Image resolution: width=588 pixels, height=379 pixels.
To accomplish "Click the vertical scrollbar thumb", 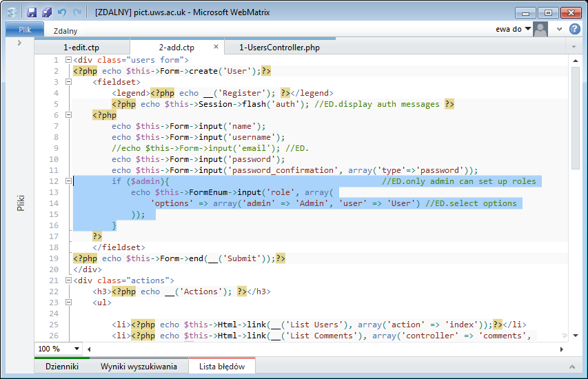I will point(576,118).
